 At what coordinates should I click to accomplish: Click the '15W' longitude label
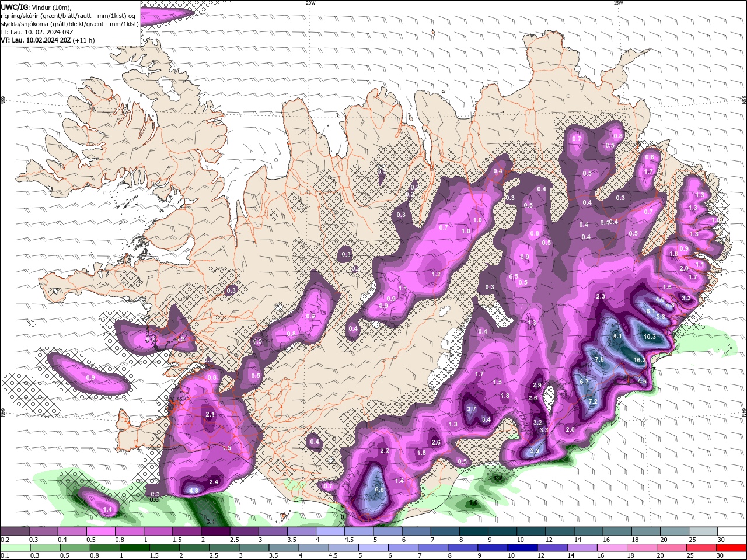click(x=618, y=3)
